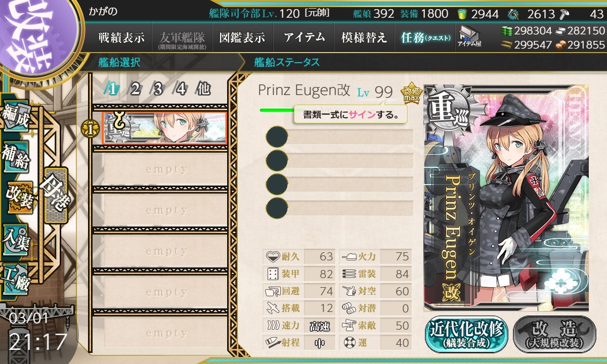Open the 任務 quest menu
The height and width of the screenshot is (364, 607).
tap(425, 37)
